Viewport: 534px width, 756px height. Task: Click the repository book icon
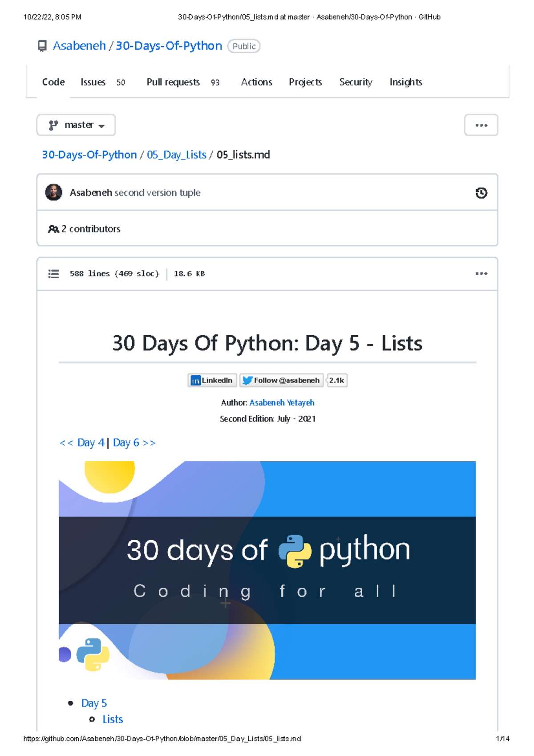pos(42,46)
